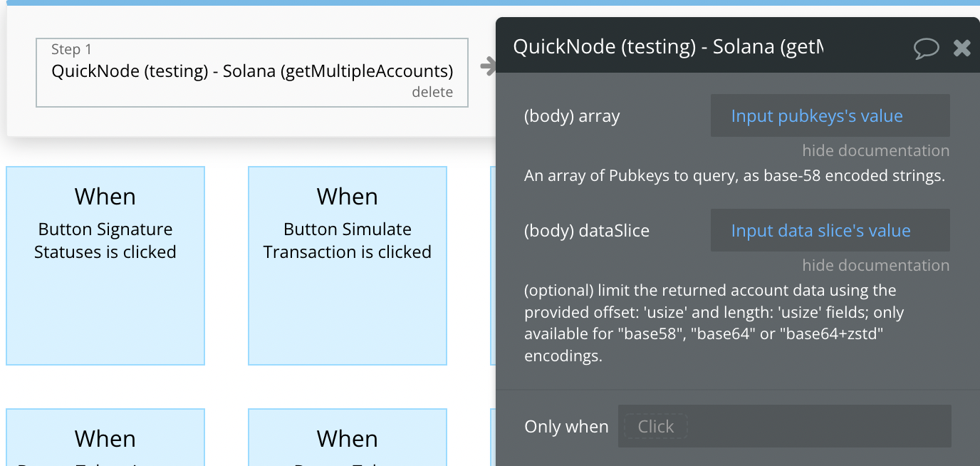Edit the Input data slice's value expression
Screen dimensions: 980x466
[830, 230]
